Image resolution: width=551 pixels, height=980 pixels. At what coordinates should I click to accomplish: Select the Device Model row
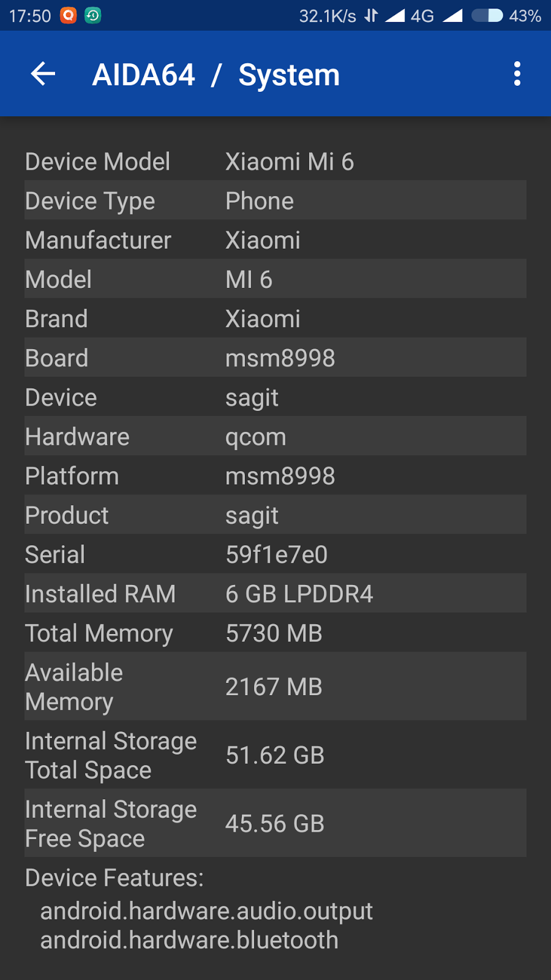275,162
